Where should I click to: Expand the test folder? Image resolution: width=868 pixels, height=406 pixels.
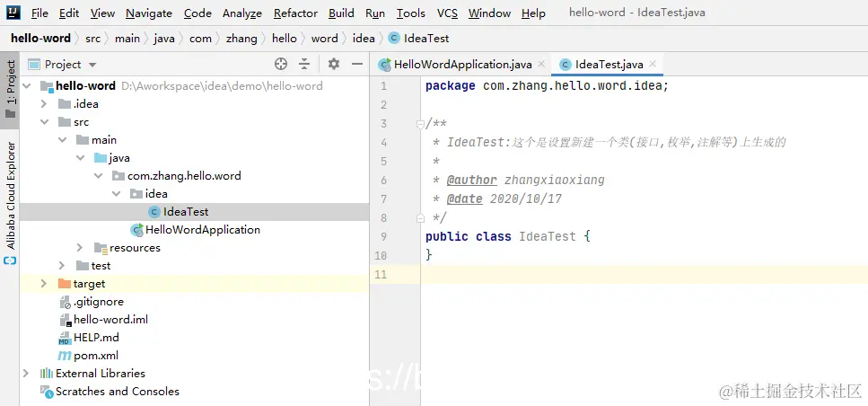tap(62, 266)
